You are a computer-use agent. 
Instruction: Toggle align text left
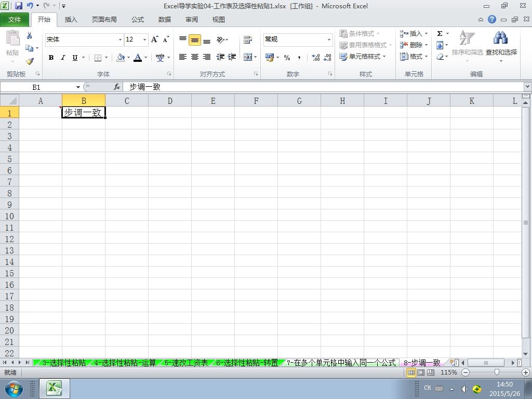[x=182, y=57]
